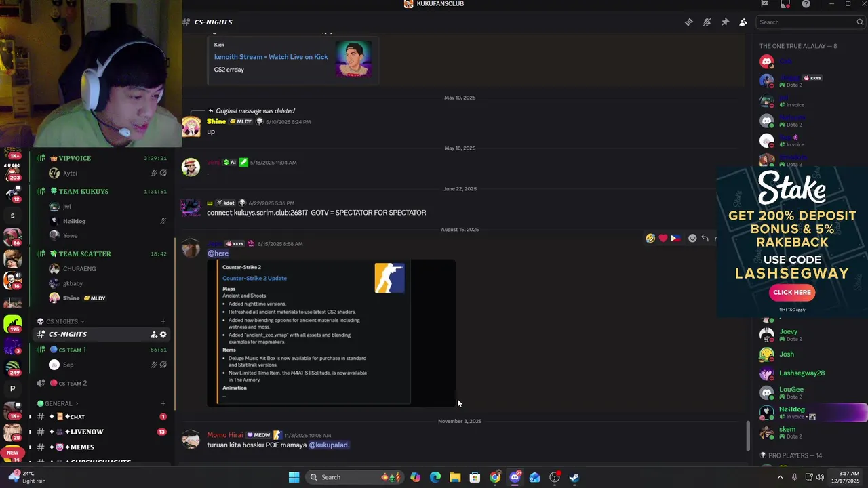
Task: Click Momo Hirai username in chat
Action: pyautogui.click(x=225, y=435)
